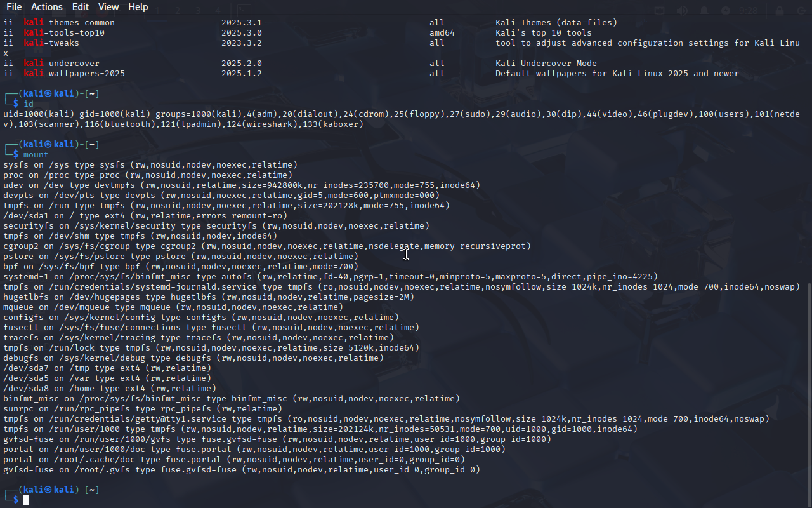Click 'udev on /dev' mount line

242,185
